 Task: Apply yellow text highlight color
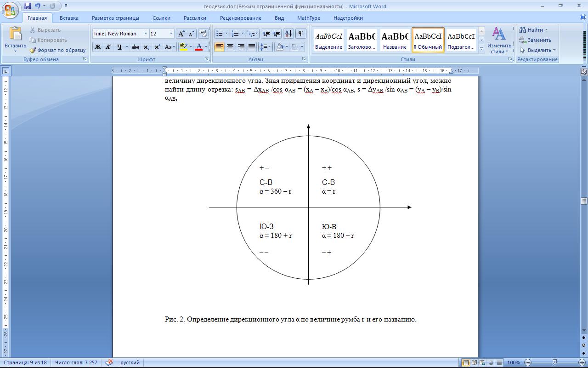[x=183, y=47]
